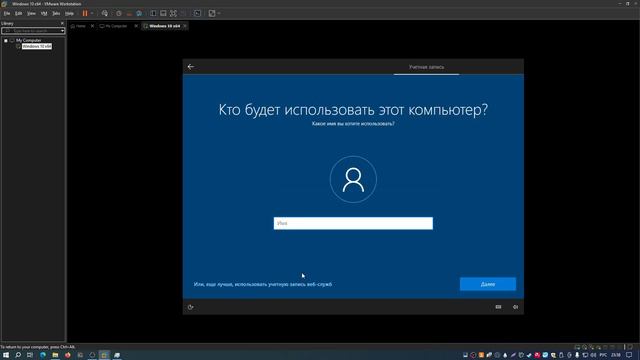Open the on-screen keyboard icon in setup
This screenshot has height=360, width=640.
click(498, 307)
